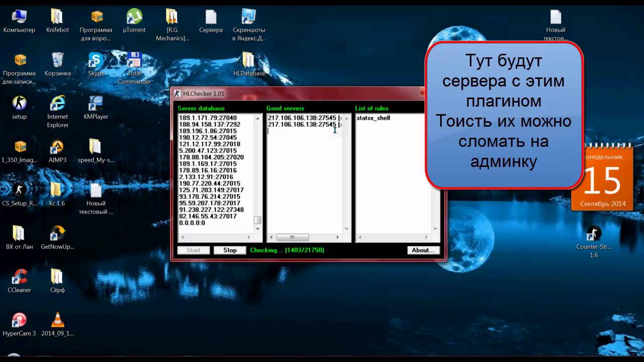Select server 95.59.207.178:27017
Viewport: 644px width, 362px height.
pyautogui.click(x=209, y=203)
